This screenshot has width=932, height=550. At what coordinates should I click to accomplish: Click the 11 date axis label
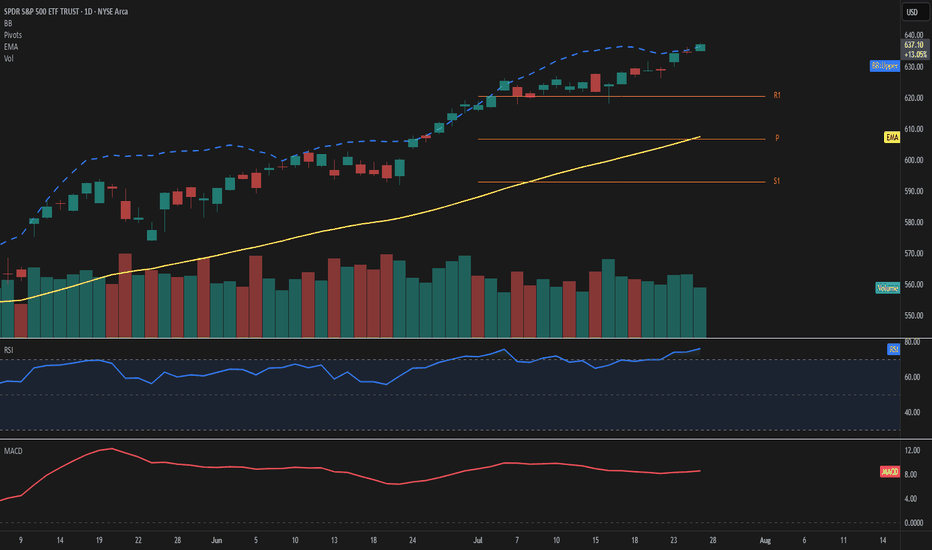(843, 540)
